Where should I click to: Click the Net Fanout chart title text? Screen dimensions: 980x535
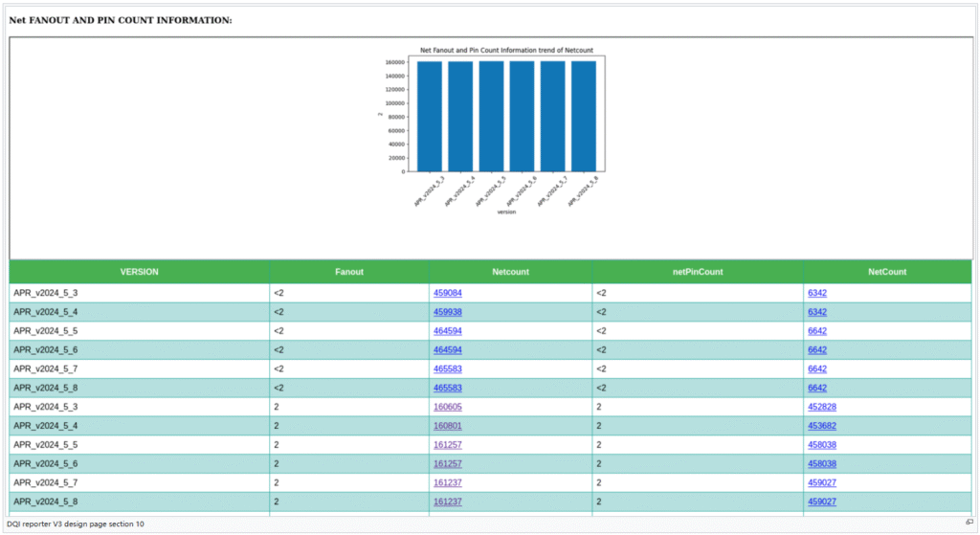point(506,50)
